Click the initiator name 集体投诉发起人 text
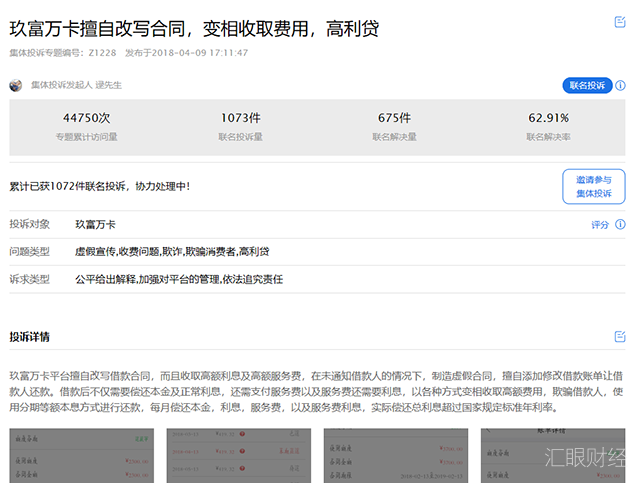Image resolution: width=643 pixels, height=483 pixels. click(x=76, y=85)
